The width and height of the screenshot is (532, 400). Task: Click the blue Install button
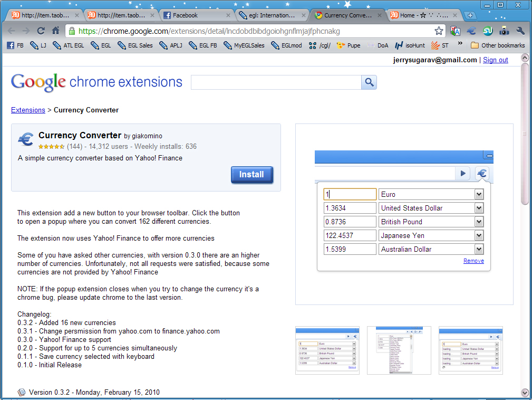pos(252,175)
